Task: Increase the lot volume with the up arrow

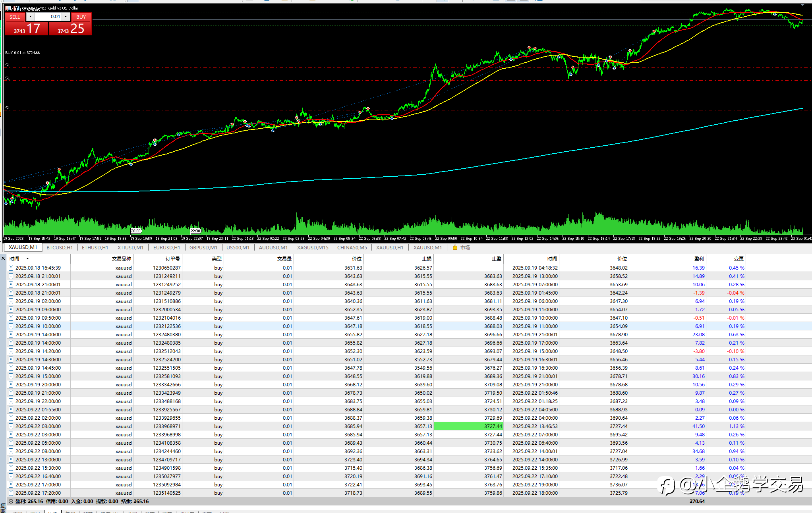Action: pos(66,17)
